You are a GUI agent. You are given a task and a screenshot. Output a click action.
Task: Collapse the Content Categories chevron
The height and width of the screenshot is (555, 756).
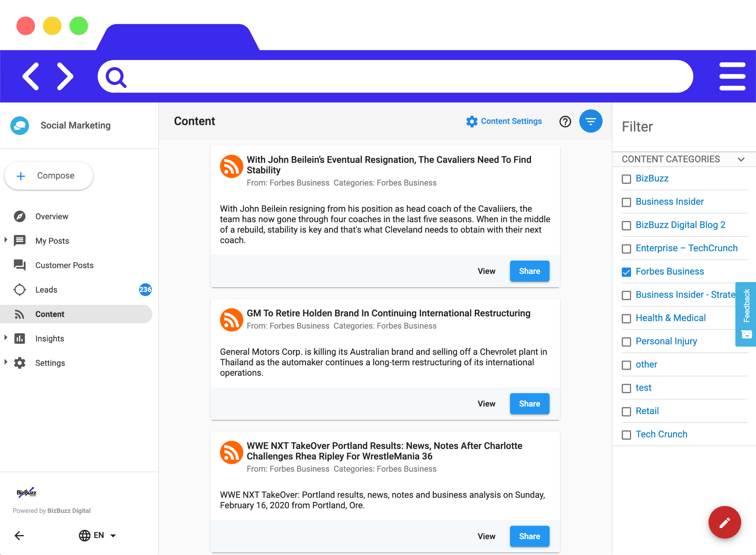[741, 159]
